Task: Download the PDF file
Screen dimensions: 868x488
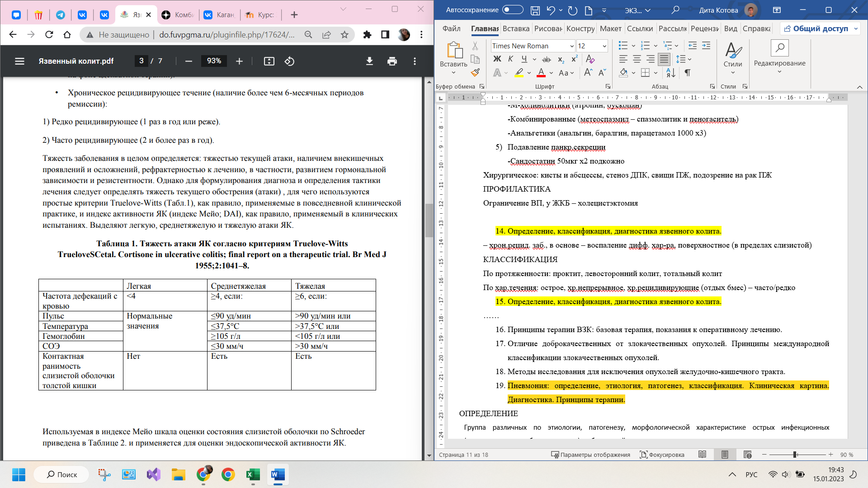Action: pyautogui.click(x=369, y=61)
